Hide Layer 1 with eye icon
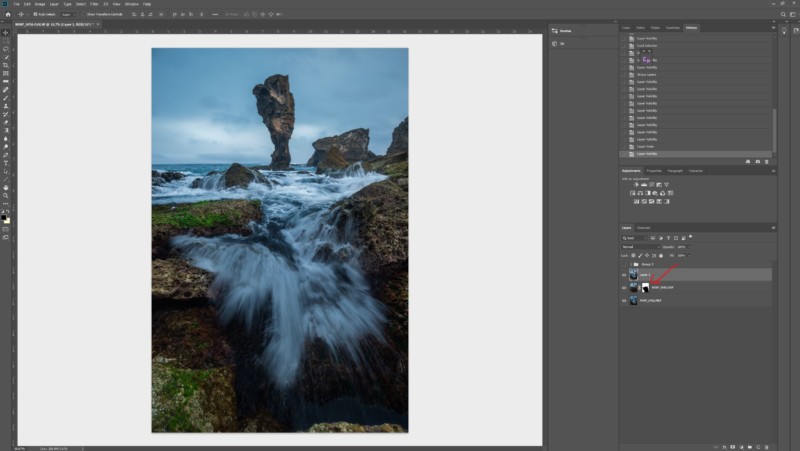 [624, 275]
